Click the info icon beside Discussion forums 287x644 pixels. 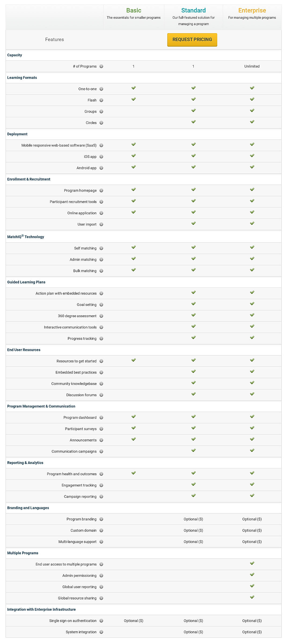pyautogui.click(x=101, y=395)
